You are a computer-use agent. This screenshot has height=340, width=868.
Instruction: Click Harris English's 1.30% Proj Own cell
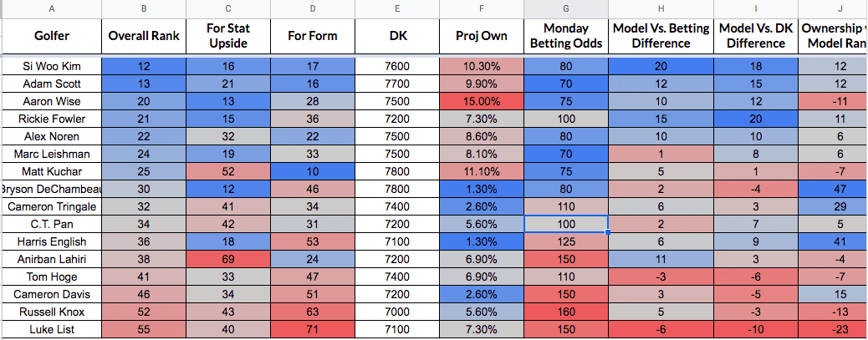482,241
